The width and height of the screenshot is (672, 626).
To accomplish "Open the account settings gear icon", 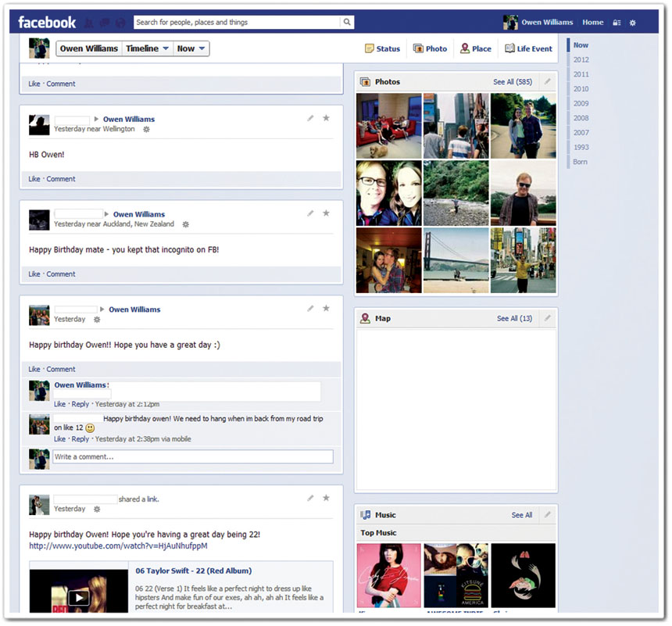I will (x=633, y=23).
